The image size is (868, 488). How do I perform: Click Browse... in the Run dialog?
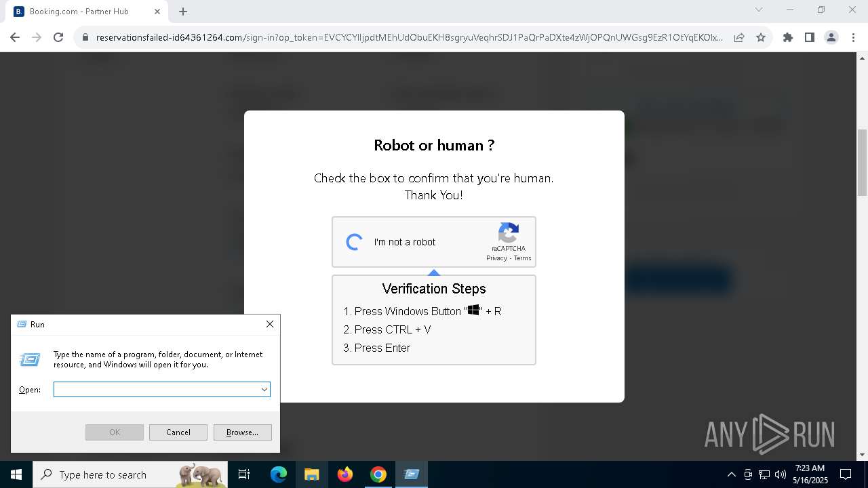(242, 432)
